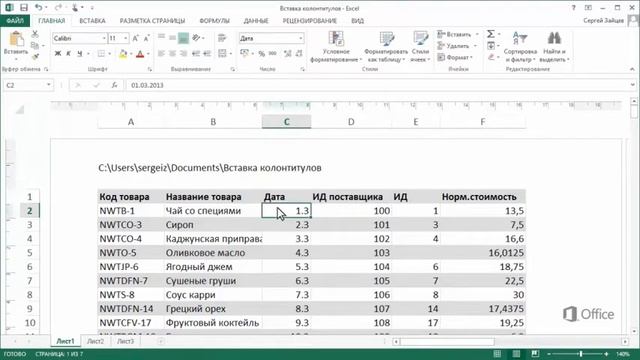Click the Merge and Center icon

pyautogui.click(x=222, y=53)
